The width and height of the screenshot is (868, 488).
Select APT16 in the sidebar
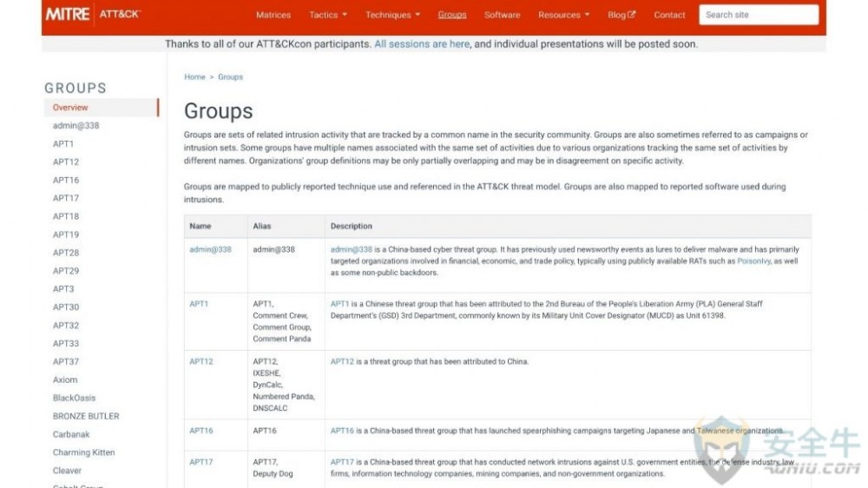66,180
